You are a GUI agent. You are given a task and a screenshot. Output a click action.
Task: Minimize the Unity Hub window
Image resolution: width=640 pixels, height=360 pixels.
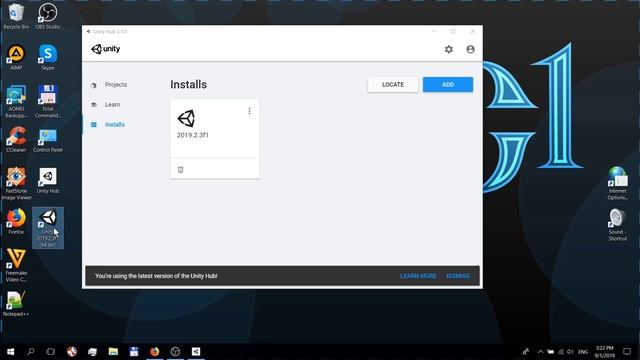coord(434,31)
